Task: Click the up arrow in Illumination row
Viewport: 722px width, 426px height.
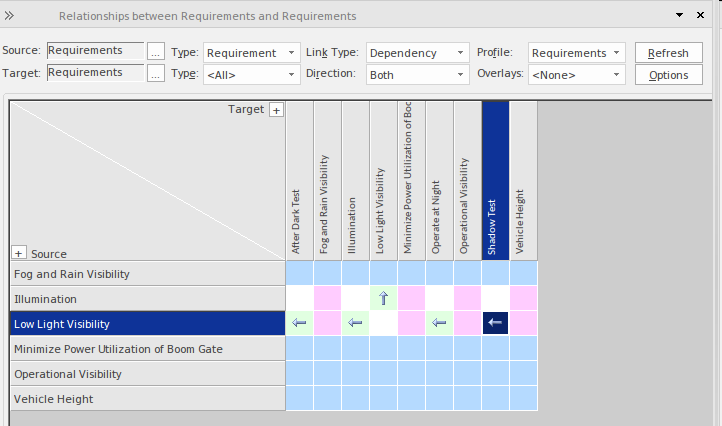Action: pos(383,298)
